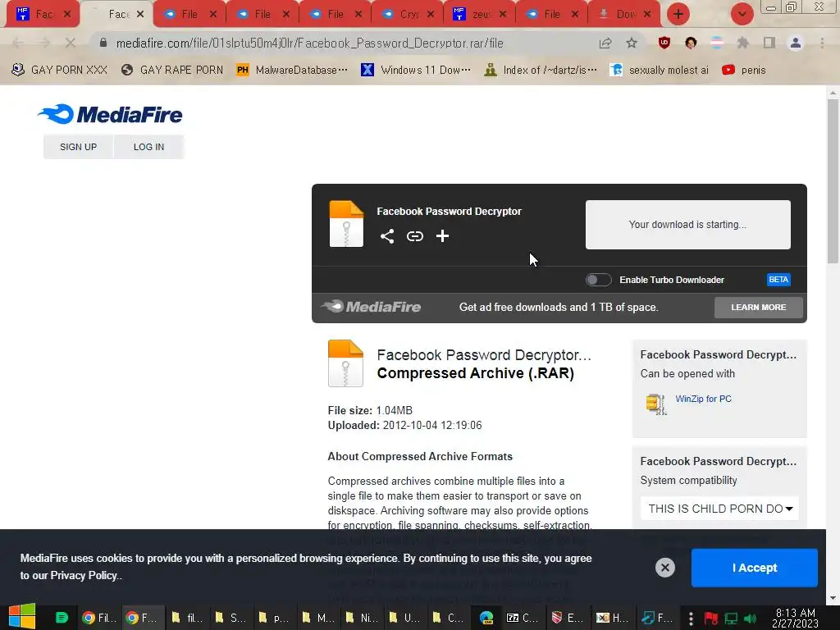Viewport: 840px width, 630px height.
Task: Click the share page icon in address bar
Action: pos(605,43)
